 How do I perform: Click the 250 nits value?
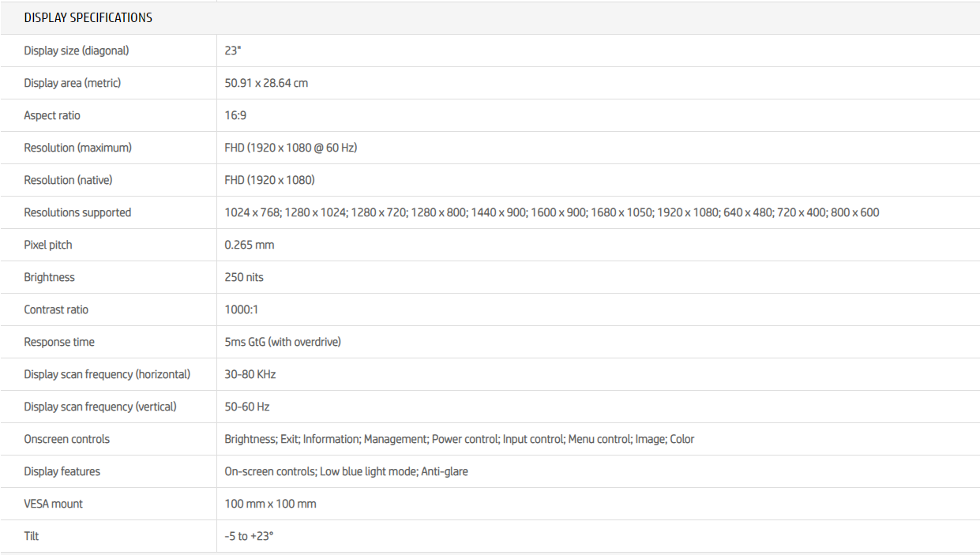point(244,277)
